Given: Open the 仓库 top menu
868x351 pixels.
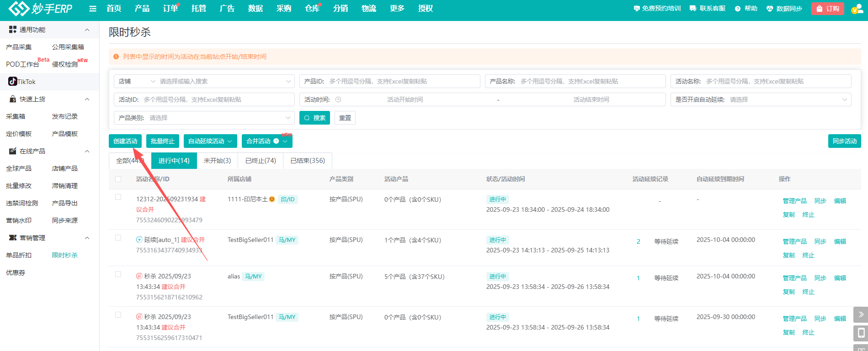Looking at the screenshot, I should coord(312,9).
